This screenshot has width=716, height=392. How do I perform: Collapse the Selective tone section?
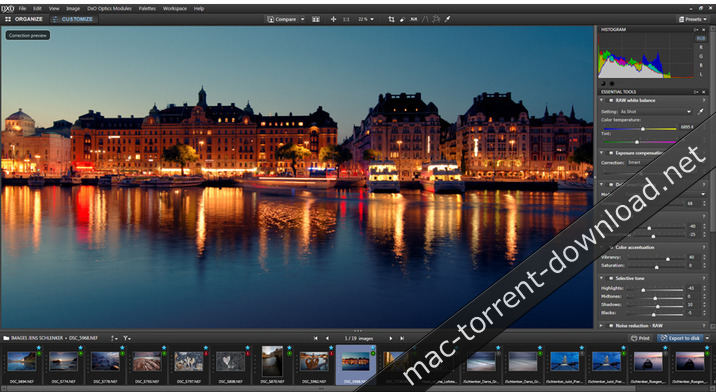[x=602, y=278]
